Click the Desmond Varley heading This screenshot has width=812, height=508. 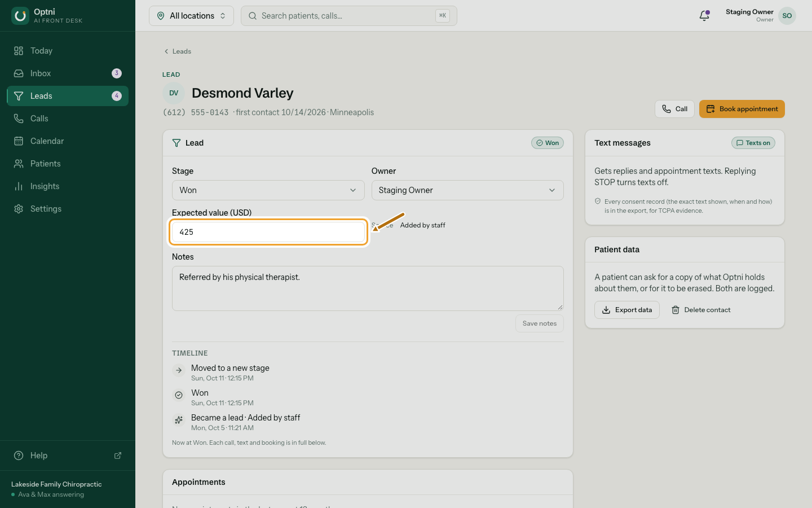[x=242, y=93]
